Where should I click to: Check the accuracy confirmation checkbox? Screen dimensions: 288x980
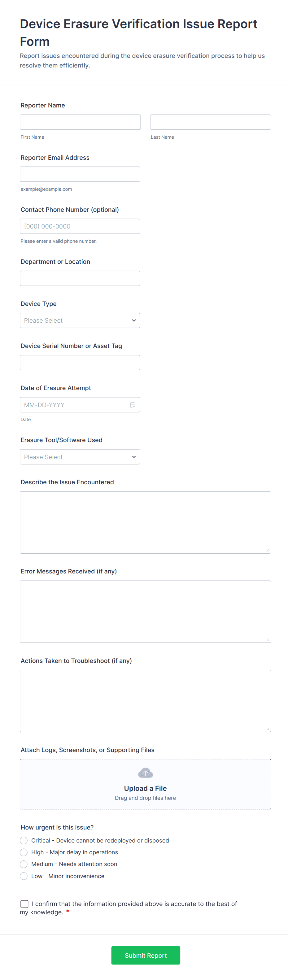point(24,904)
